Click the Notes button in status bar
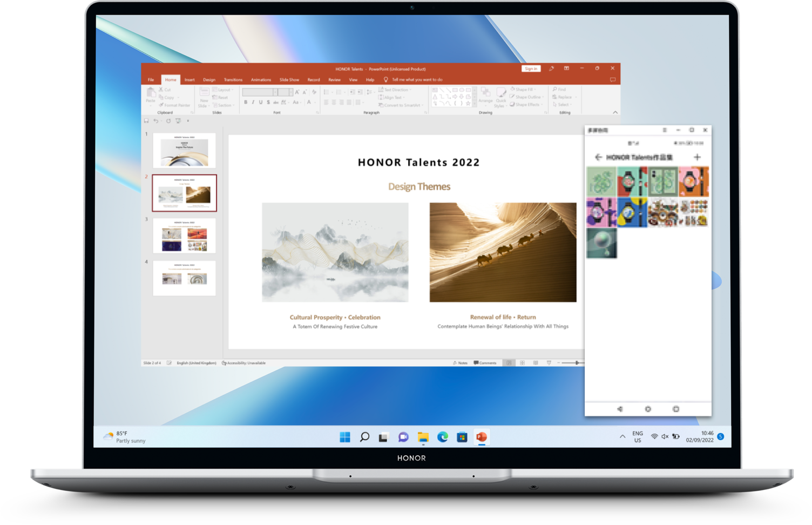 click(x=461, y=363)
